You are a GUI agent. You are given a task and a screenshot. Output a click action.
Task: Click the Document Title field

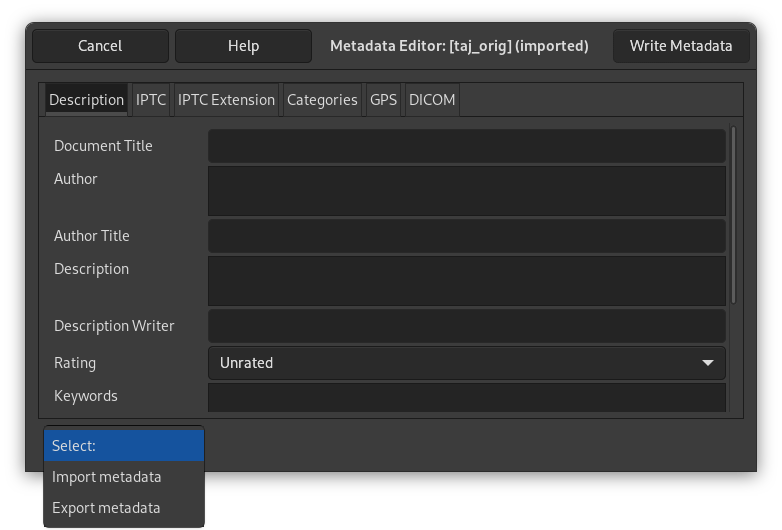[x=466, y=146]
